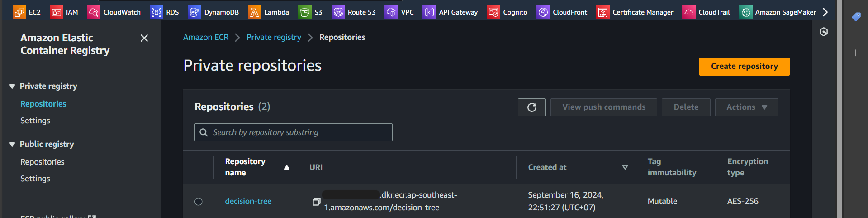
Task: Open the Cognito service shortcut
Action: pos(508,12)
